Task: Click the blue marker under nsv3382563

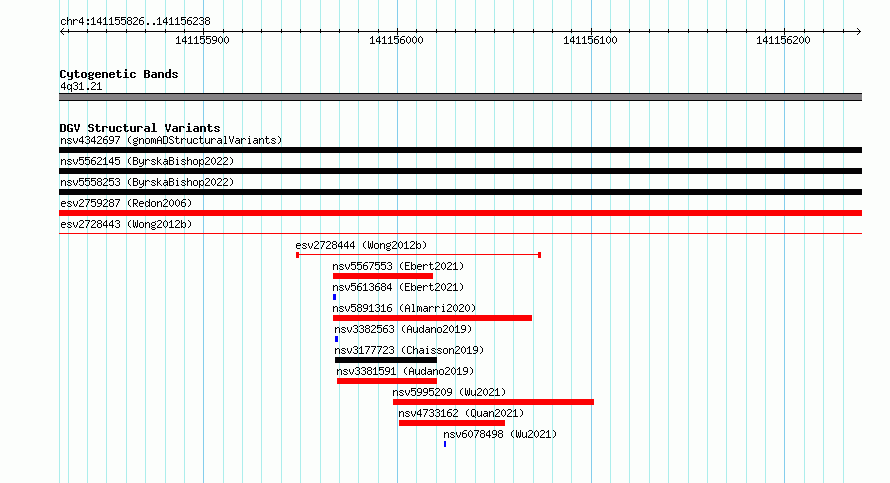Action: point(336,339)
